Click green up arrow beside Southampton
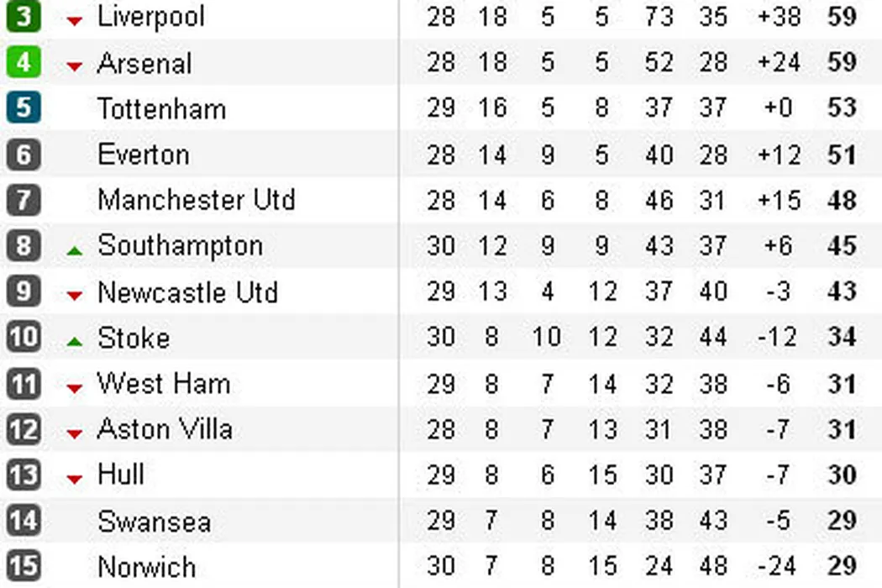 click(75, 249)
